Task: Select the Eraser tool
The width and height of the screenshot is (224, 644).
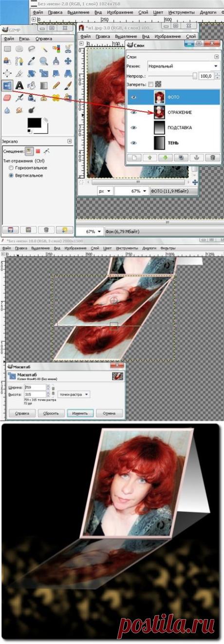Action: click(7, 98)
